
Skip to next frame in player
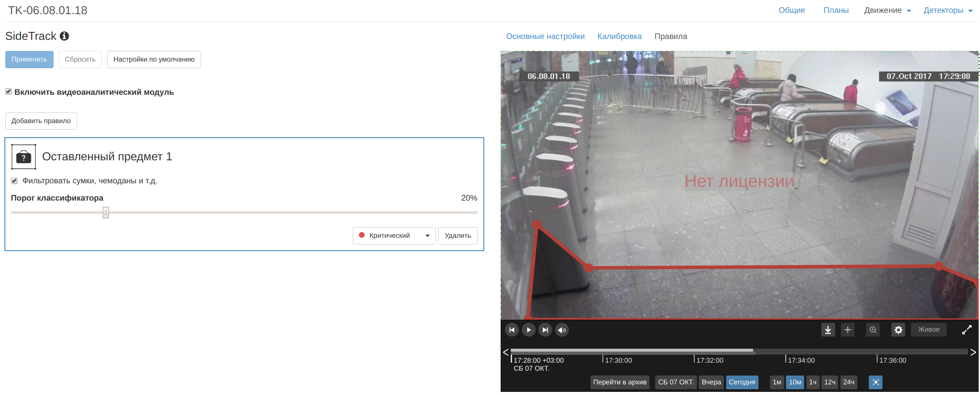pyautogui.click(x=545, y=330)
